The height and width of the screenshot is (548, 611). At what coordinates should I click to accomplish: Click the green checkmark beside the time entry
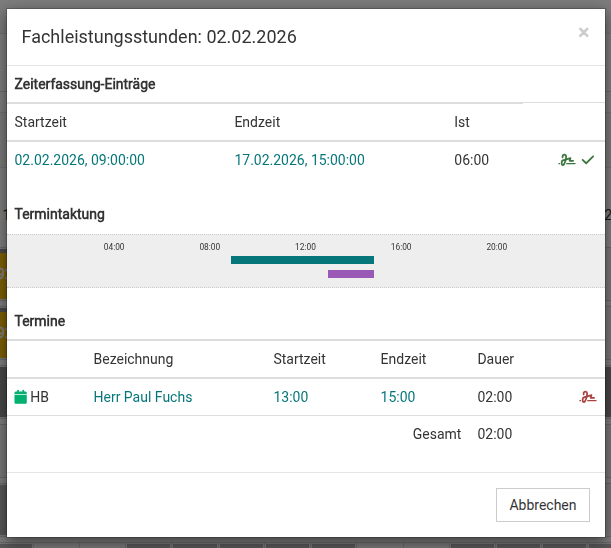588,160
